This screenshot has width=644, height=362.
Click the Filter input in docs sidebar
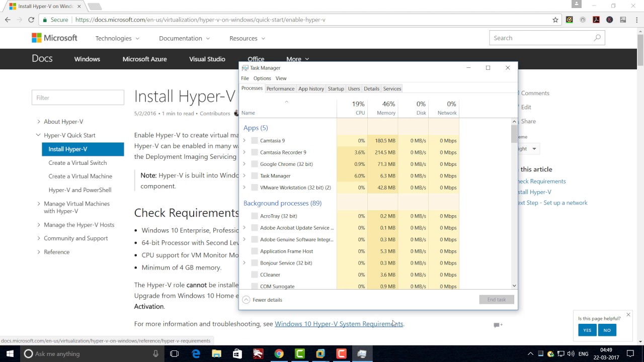click(78, 98)
